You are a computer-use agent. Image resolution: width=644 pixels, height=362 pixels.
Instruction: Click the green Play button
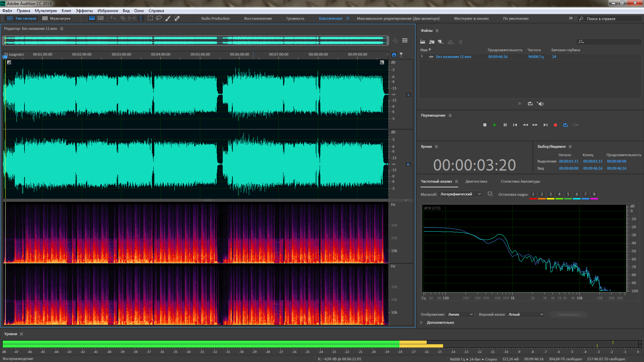[495, 125]
